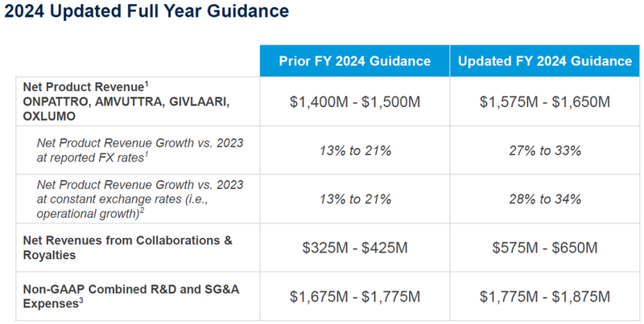Click the $1,775M - $1,875M updated expenses cell
Viewport: 644px width, 324px height.
point(545,297)
